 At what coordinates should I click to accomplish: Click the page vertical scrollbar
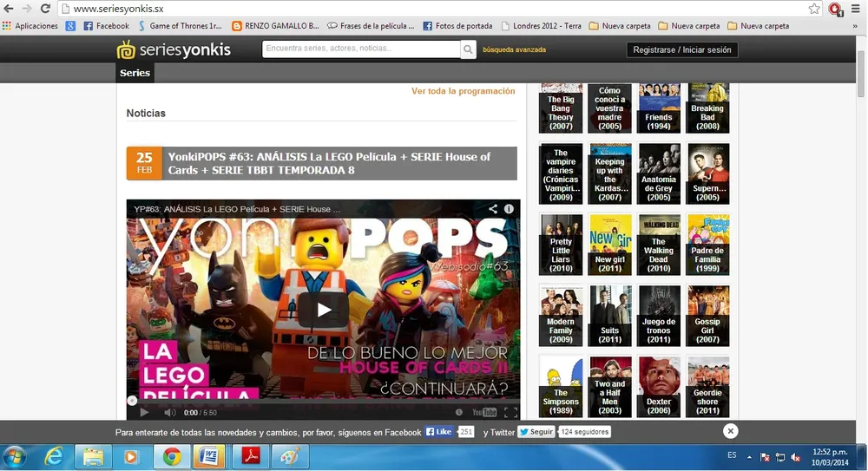pos(861,75)
